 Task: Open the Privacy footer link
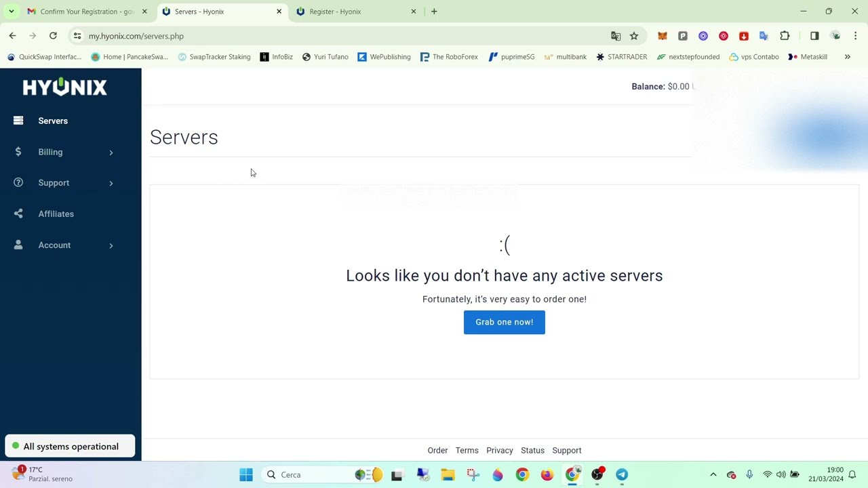[500, 451]
